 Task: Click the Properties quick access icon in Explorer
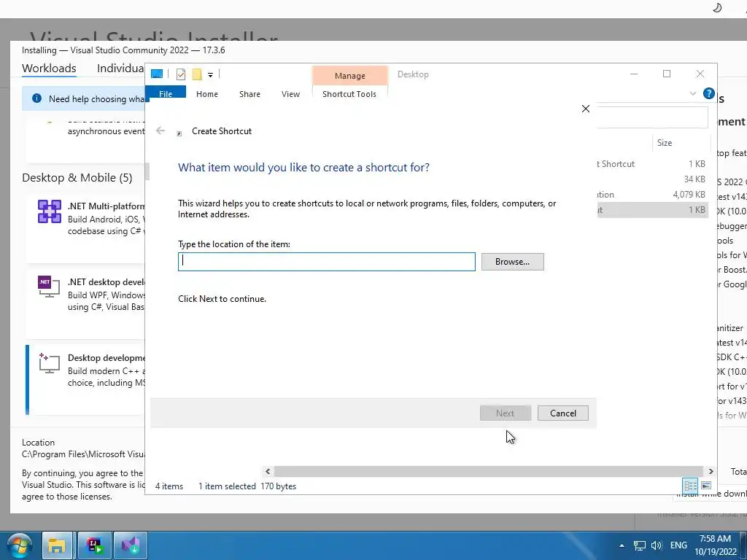tap(181, 74)
